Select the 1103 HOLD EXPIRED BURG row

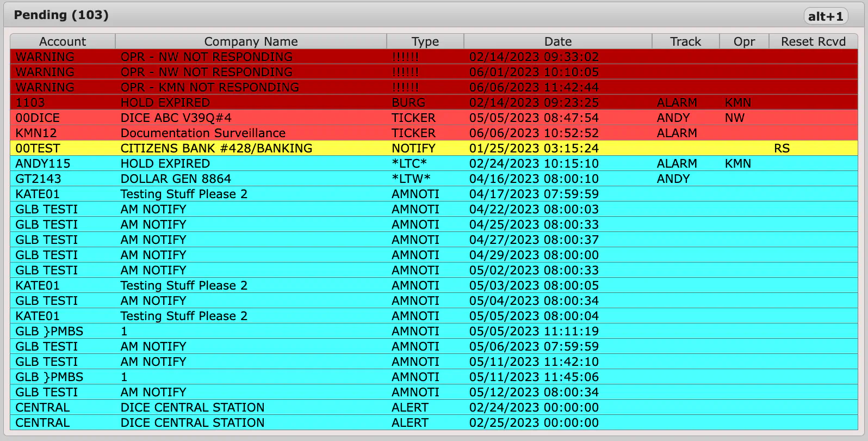click(434, 102)
